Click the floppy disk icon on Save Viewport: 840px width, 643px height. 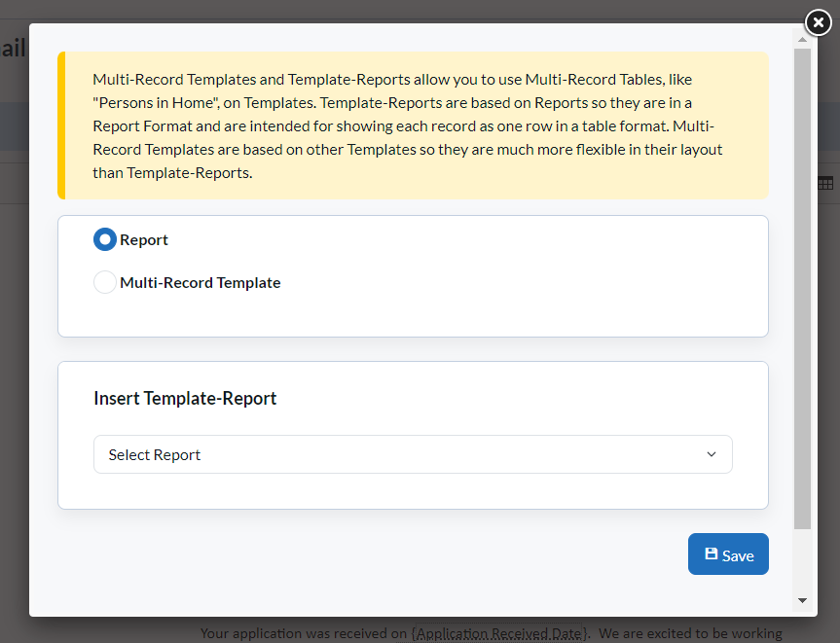[x=711, y=554]
